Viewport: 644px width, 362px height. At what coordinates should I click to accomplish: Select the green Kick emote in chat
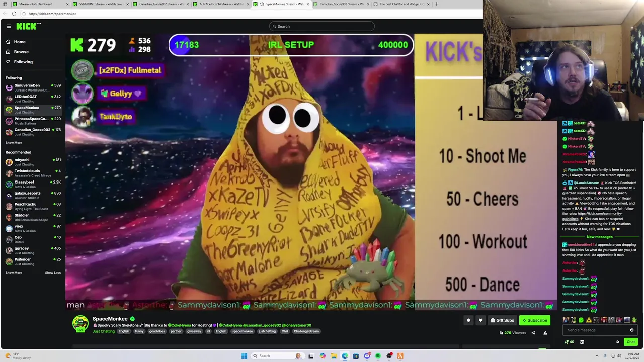(x=581, y=320)
